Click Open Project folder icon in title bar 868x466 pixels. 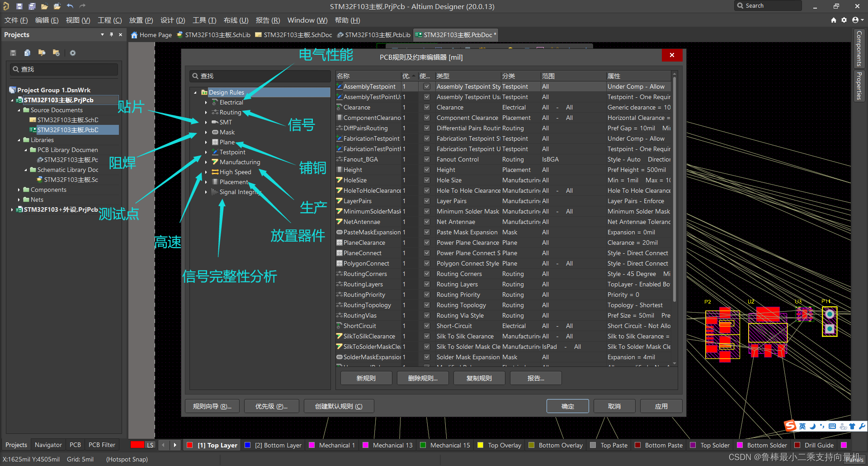[x=44, y=6]
